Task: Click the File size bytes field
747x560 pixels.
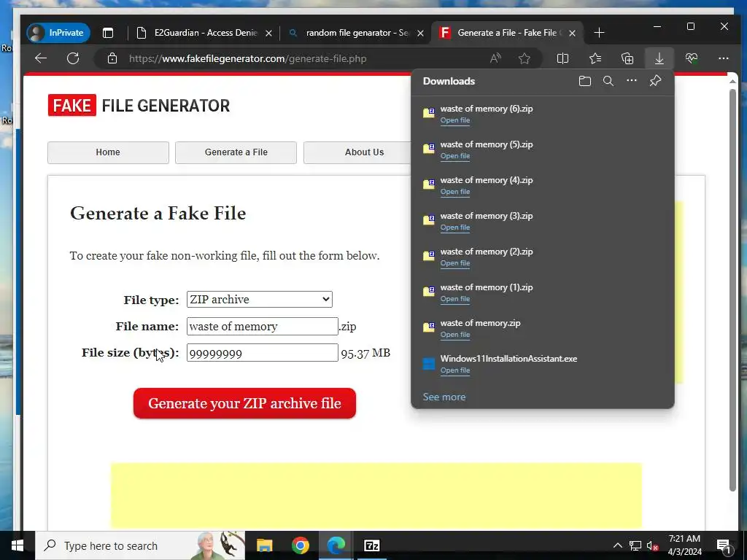Action: pos(263,353)
